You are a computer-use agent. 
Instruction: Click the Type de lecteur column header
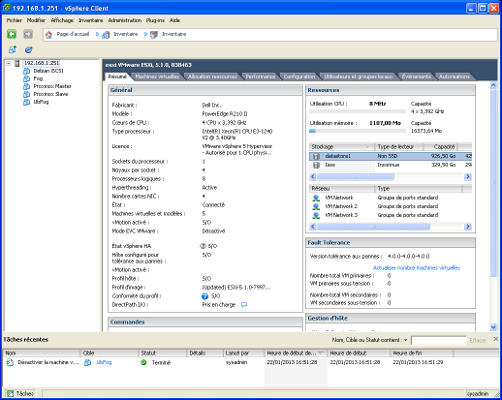399,147
